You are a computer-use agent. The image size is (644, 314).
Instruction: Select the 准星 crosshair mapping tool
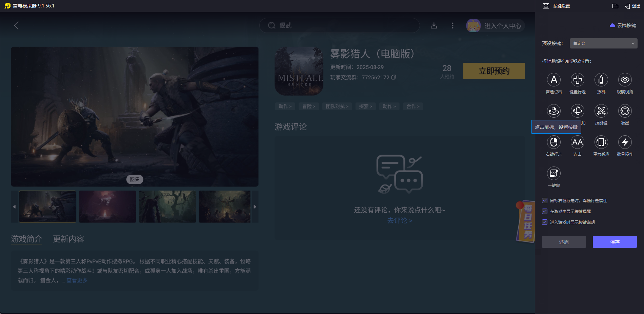click(625, 111)
